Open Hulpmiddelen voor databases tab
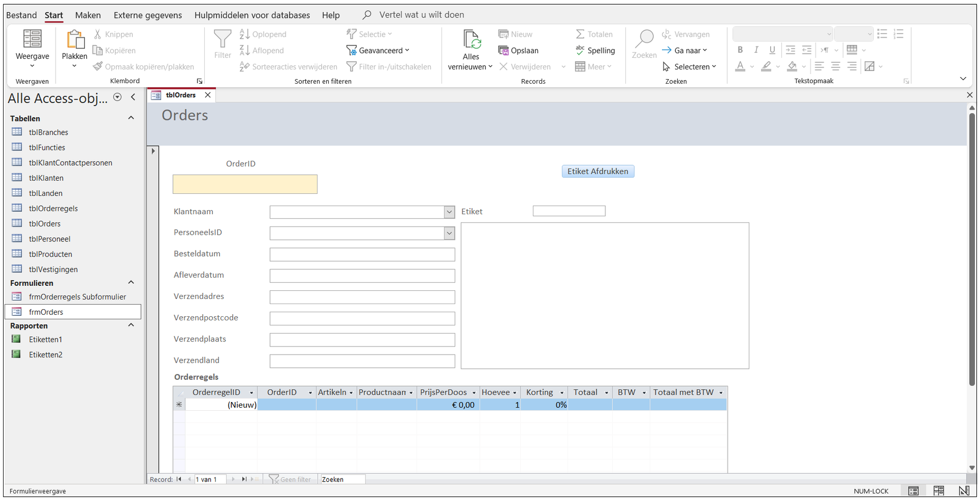Screen dimensions: 980x501 (252, 15)
